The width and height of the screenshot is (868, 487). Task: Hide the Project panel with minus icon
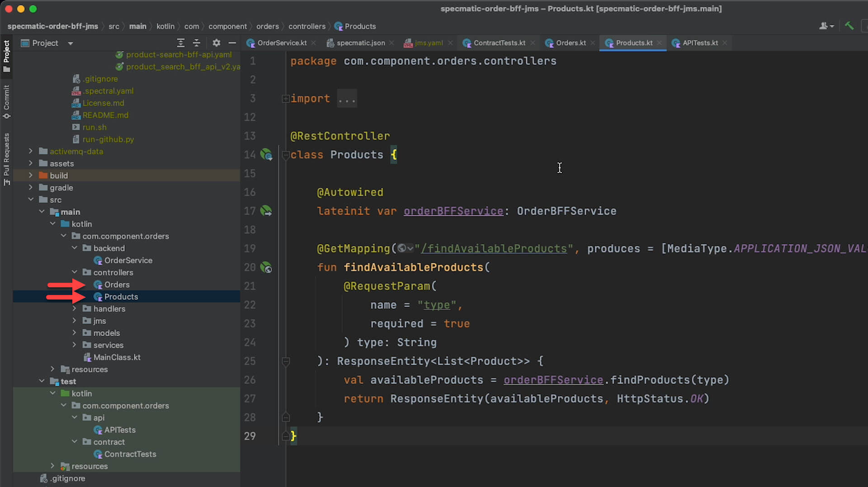click(x=232, y=43)
